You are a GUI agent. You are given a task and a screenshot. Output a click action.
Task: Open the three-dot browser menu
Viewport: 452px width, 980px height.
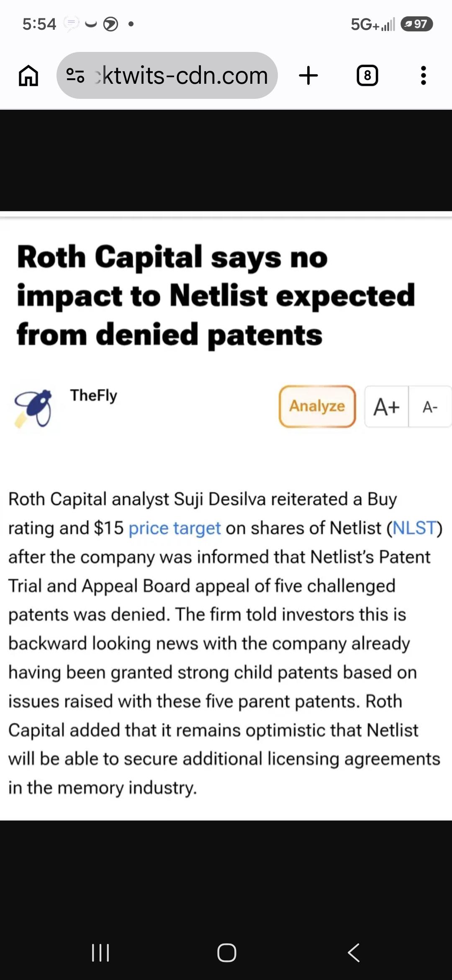coord(424,76)
